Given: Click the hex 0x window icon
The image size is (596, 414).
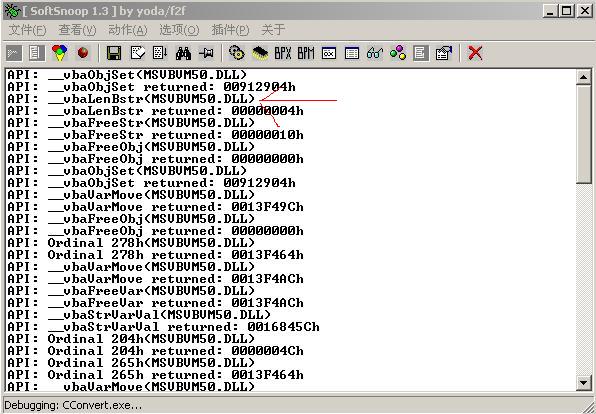Looking at the screenshot, I should (329, 53).
